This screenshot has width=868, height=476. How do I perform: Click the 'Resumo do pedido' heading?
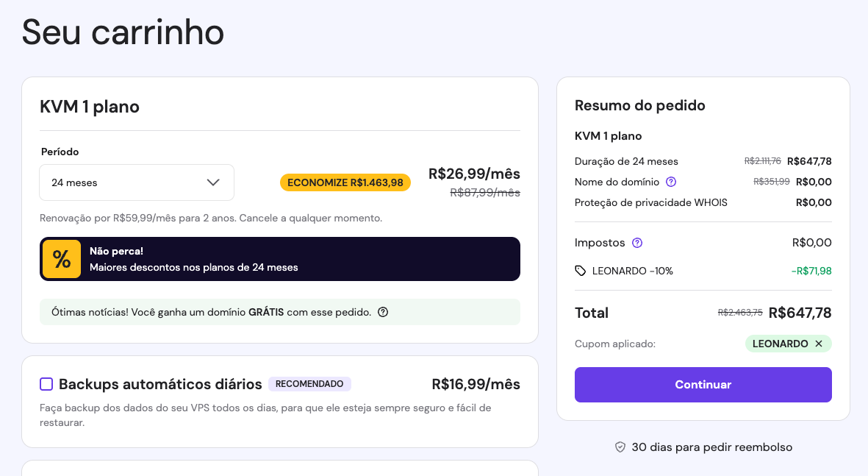click(640, 105)
